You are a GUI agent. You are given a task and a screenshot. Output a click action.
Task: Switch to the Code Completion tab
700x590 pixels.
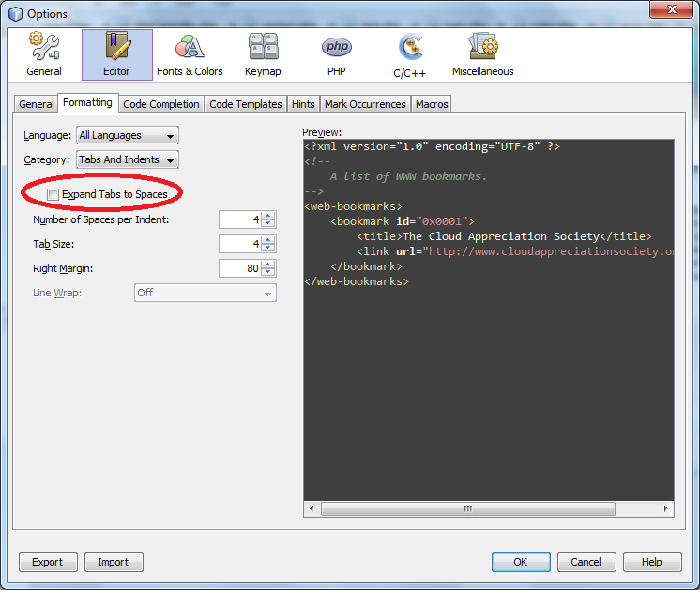click(x=161, y=104)
